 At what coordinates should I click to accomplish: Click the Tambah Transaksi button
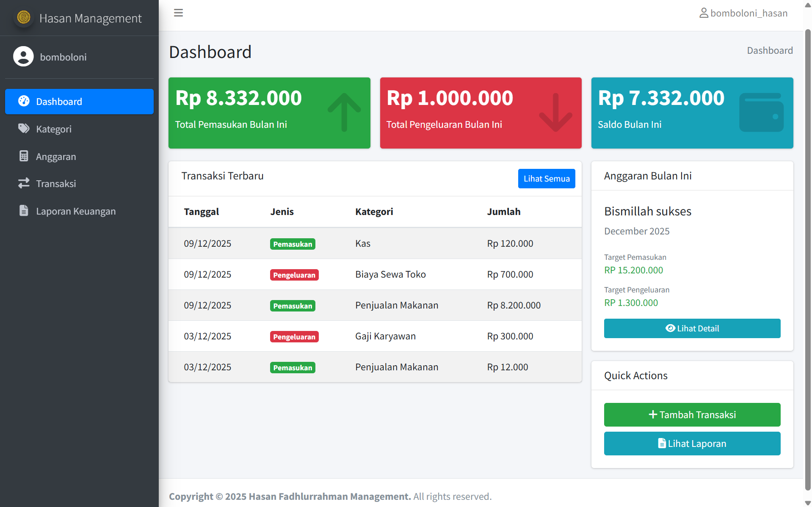[692, 415]
